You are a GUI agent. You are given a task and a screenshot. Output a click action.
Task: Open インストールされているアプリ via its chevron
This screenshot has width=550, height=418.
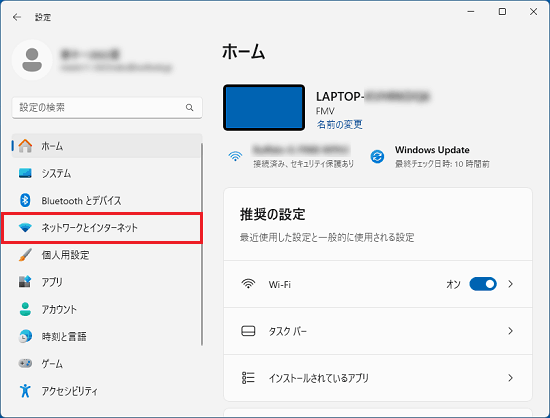510,378
